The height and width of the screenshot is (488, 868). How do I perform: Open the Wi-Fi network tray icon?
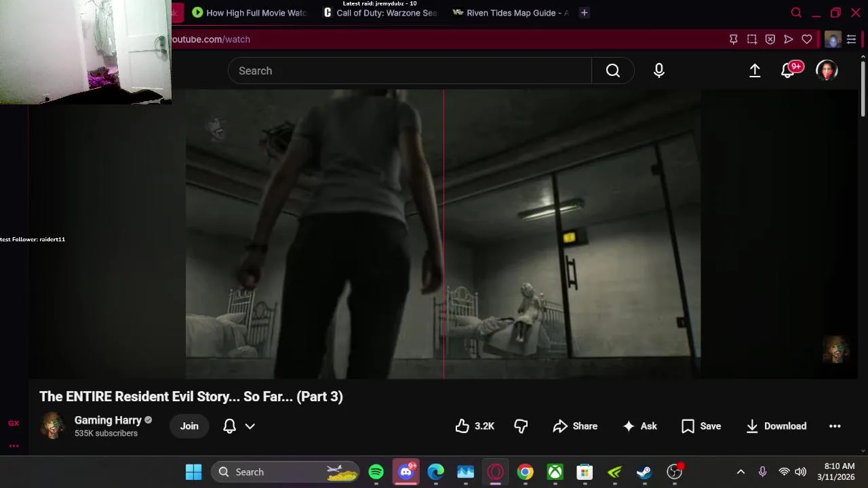click(784, 472)
